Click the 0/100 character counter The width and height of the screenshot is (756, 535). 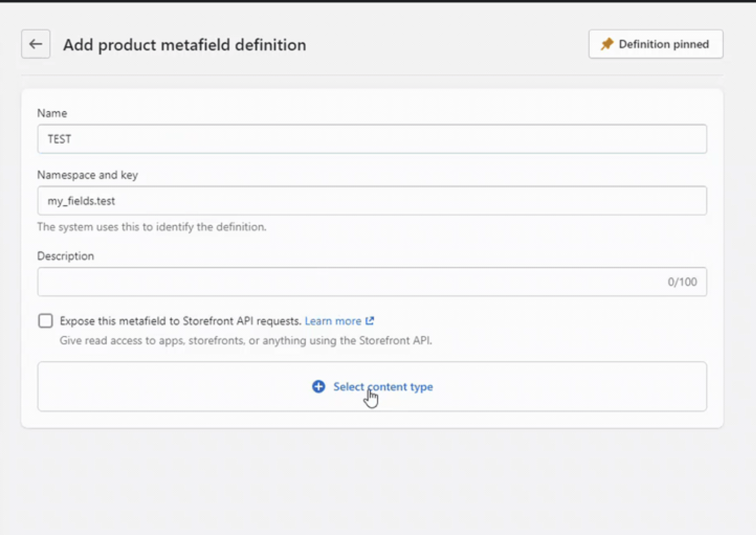tap(682, 282)
